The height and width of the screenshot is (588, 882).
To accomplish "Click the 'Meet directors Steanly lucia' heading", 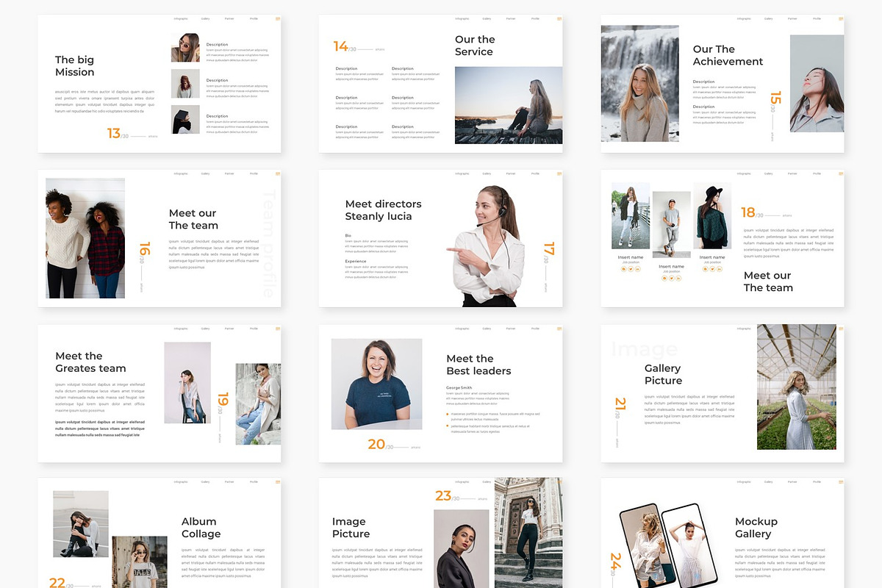I will (383, 210).
